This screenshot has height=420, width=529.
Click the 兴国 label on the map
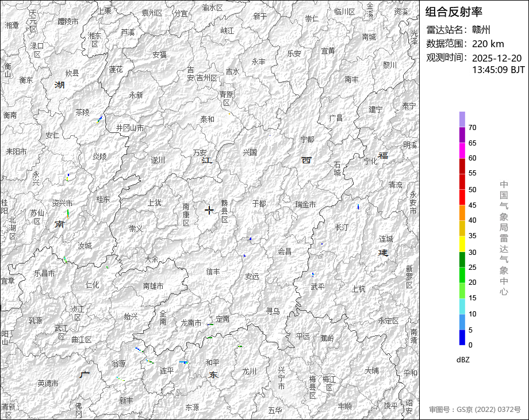[x=250, y=152]
